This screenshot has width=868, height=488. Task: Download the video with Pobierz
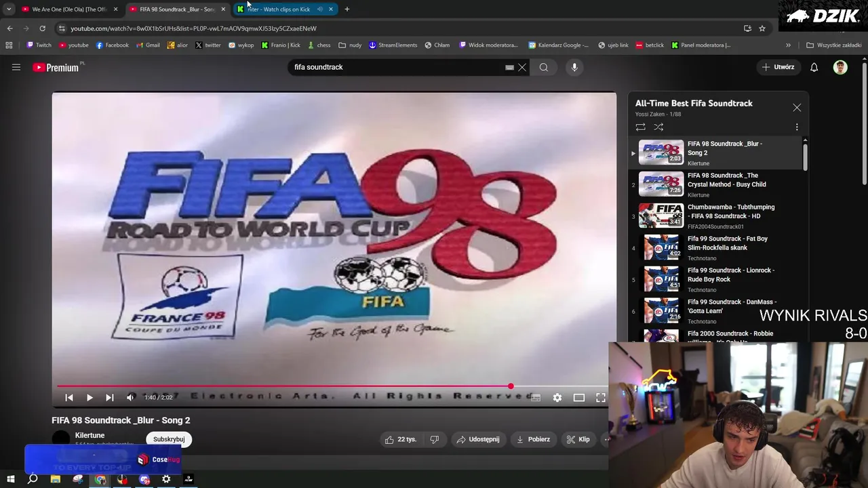[533, 439]
